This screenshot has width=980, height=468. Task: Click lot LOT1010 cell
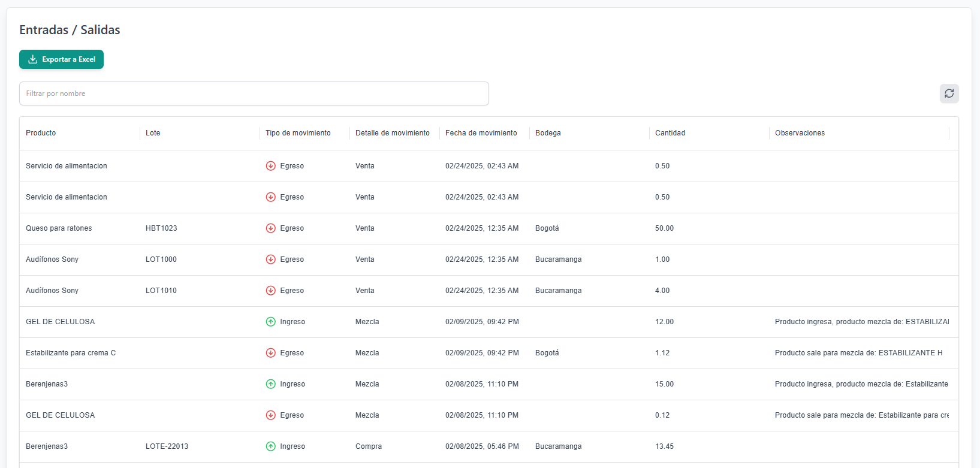(161, 291)
